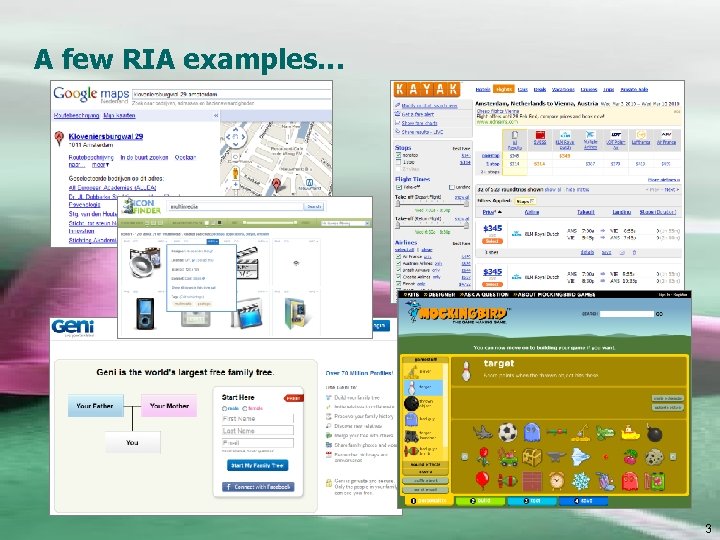Pick the soccer ball sprite in Mockingbird

(507, 432)
